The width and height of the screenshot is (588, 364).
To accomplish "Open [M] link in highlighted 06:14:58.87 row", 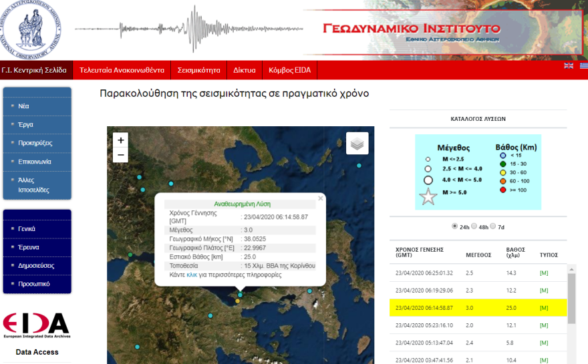I will pos(544,308).
